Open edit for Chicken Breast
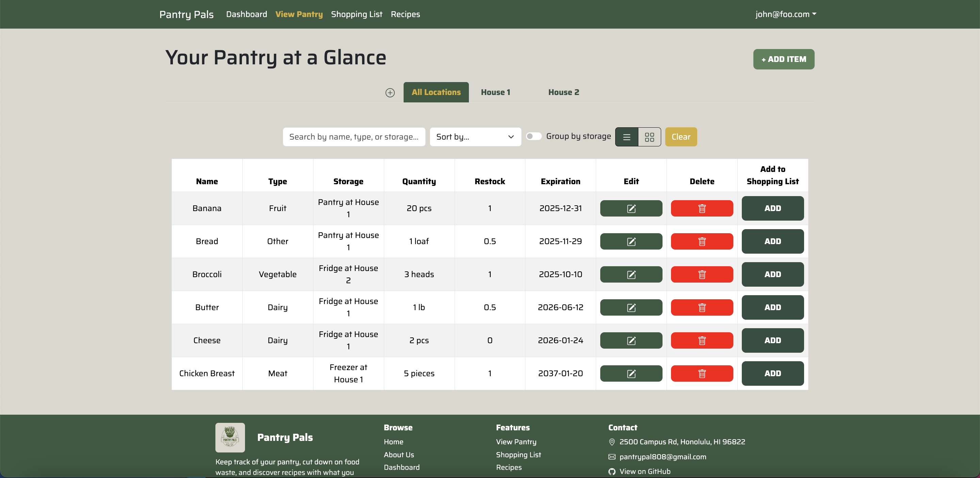Viewport: 980px width, 478px height. coord(631,373)
